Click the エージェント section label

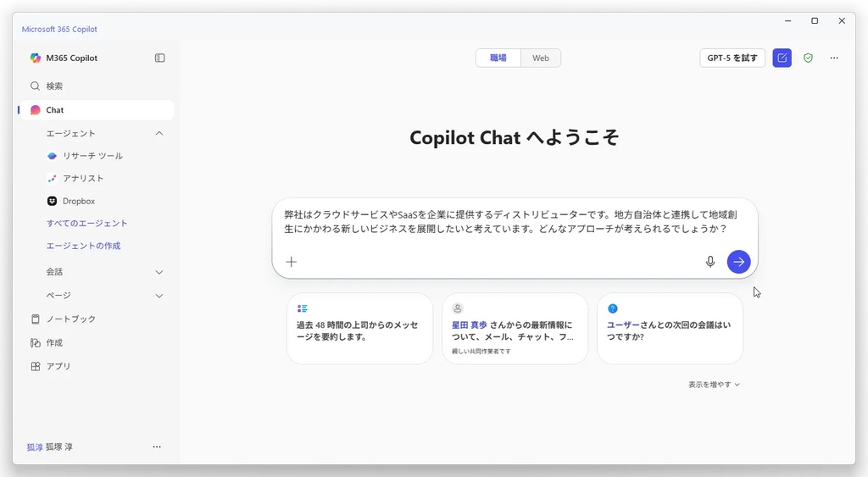tap(71, 133)
